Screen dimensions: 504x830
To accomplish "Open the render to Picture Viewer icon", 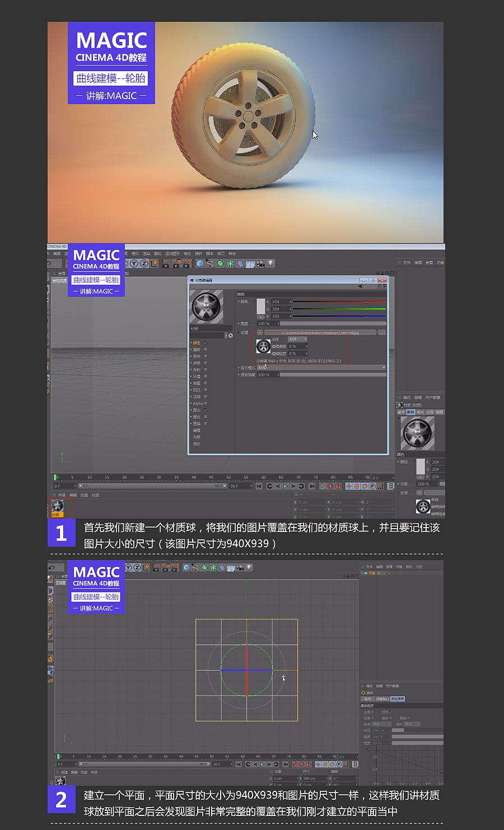I will tap(176, 263).
